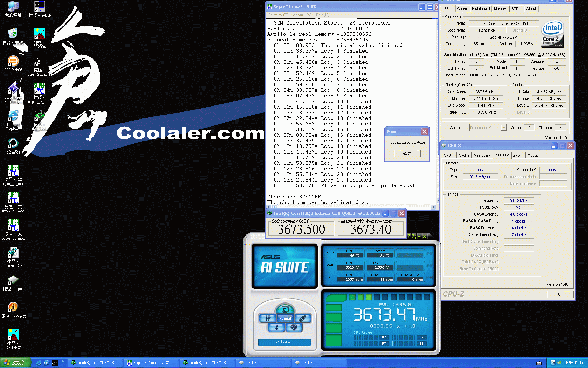Open the SiSoftware Sandra desktop shortcut
The image size is (588, 368).
tap(13, 93)
